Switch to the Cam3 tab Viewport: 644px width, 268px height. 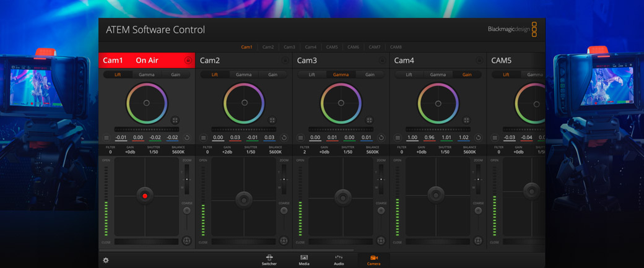tap(289, 47)
